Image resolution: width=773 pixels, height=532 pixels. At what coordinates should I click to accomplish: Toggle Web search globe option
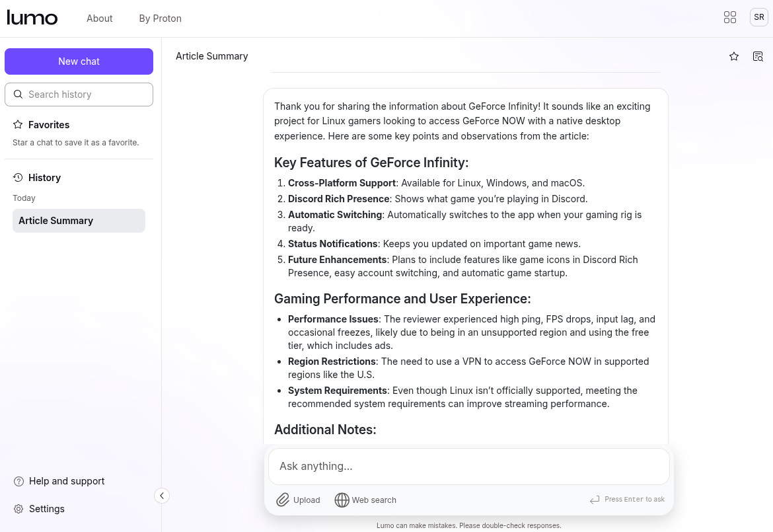coord(342,500)
